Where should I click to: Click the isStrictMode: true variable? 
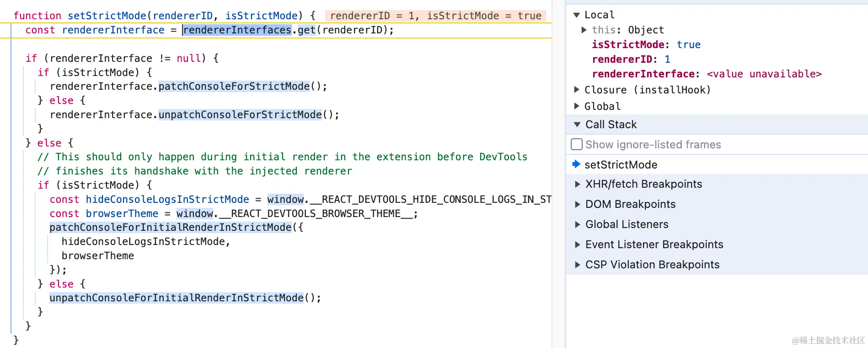tap(646, 44)
